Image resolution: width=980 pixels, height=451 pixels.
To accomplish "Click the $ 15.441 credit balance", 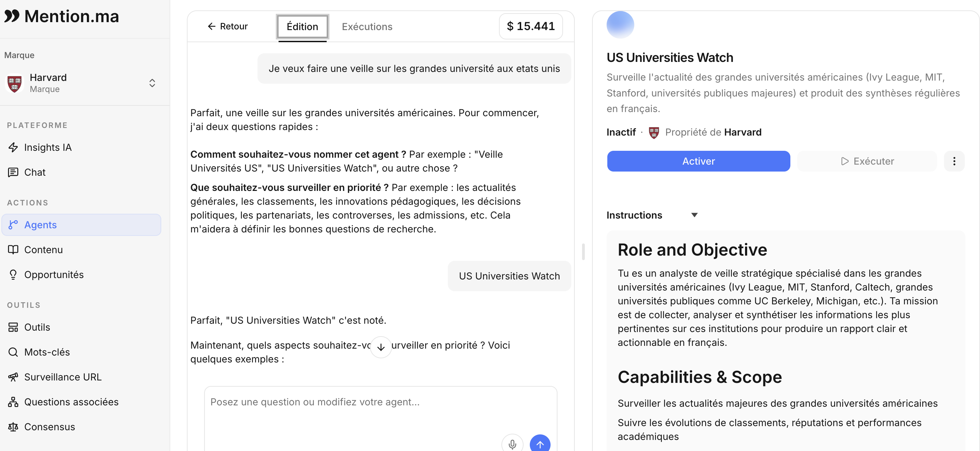I will pyautogui.click(x=531, y=26).
